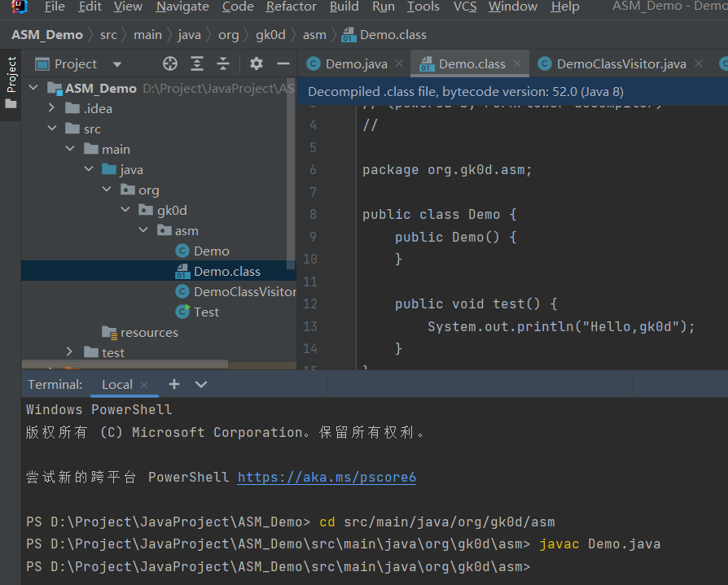Image resolution: width=728 pixels, height=585 pixels.
Task: Click the Test runnable class icon in tree
Action: [182, 312]
